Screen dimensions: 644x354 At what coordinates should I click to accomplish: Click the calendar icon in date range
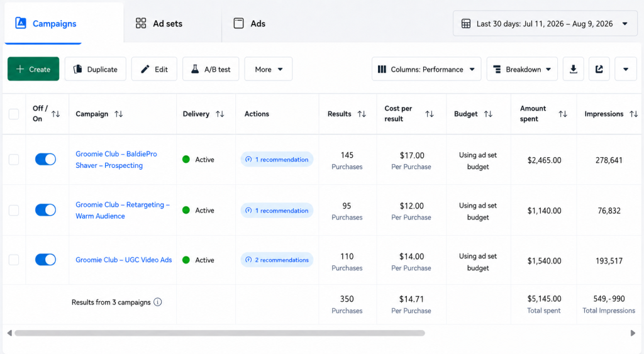466,23
